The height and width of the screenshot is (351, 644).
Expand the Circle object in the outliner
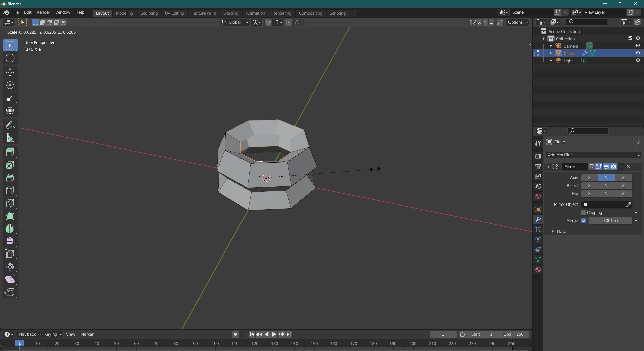point(551,53)
